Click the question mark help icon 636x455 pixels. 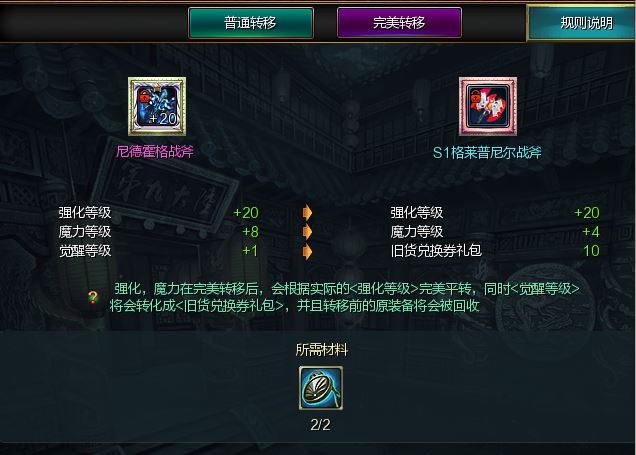pyautogui.click(x=93, y=297)
